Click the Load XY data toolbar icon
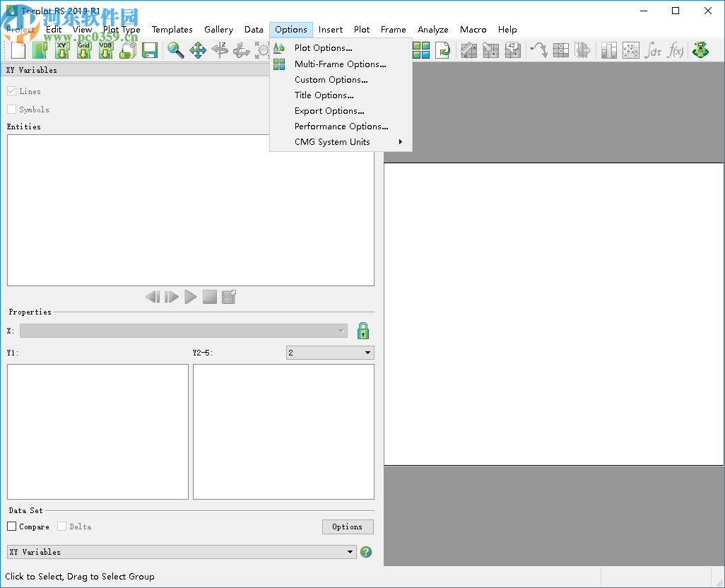 [x=62, y=50]
